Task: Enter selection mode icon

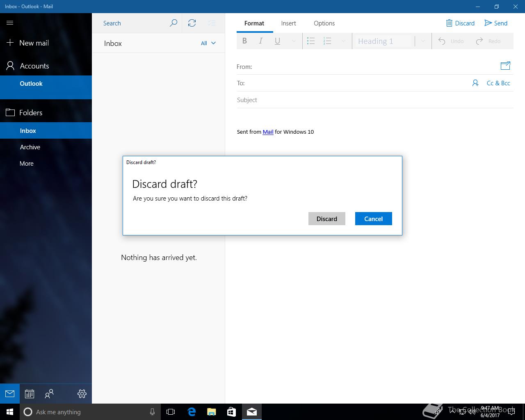Action: point(212,23)
